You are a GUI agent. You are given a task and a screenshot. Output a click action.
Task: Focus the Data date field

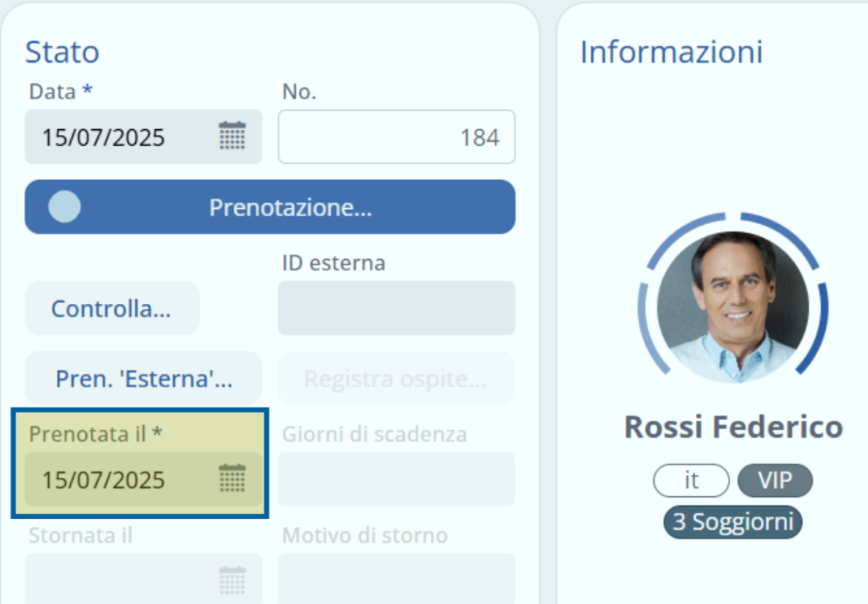tap(117, 137)
